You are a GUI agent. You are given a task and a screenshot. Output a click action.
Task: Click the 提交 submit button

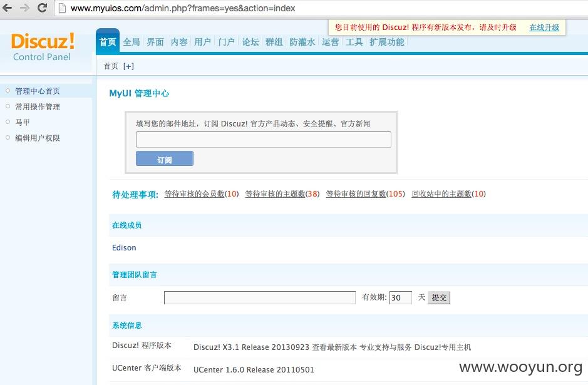coord(439,297)
